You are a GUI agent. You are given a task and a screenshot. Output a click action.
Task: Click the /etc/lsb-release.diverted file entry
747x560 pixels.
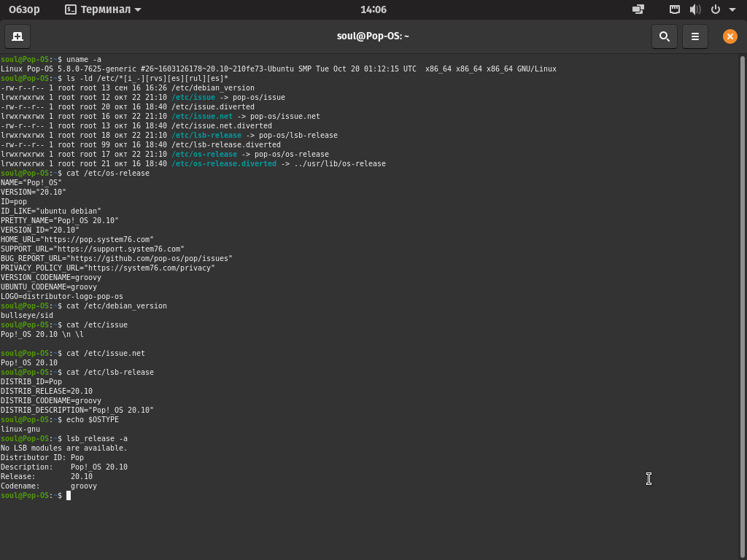point(226,145)
